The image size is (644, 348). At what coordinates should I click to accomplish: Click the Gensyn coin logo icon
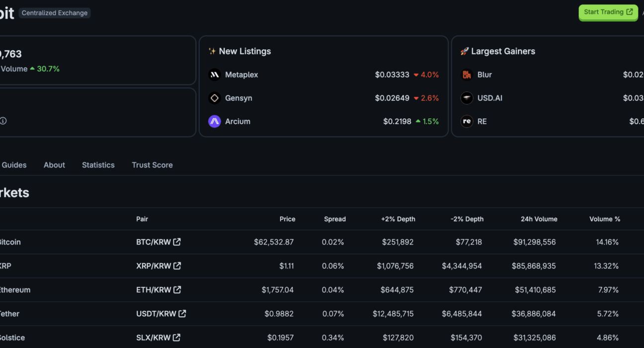click(215, 98)
